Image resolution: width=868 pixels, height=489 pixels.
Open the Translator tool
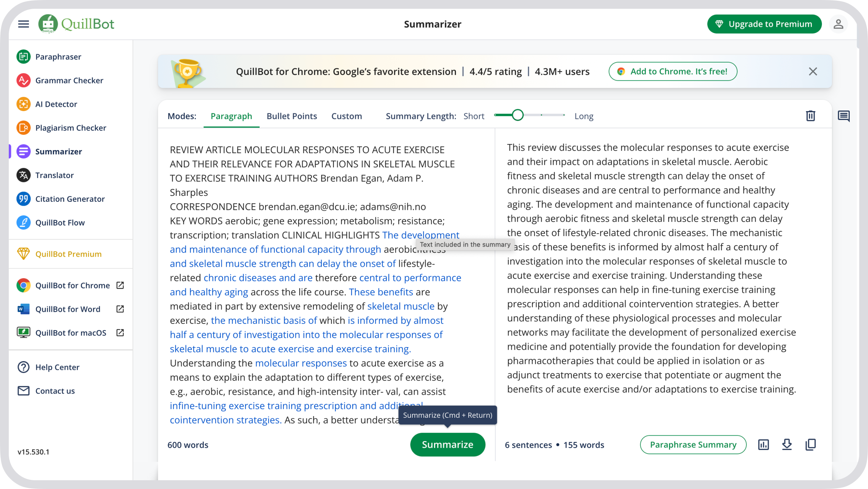[x=54, y=175]
